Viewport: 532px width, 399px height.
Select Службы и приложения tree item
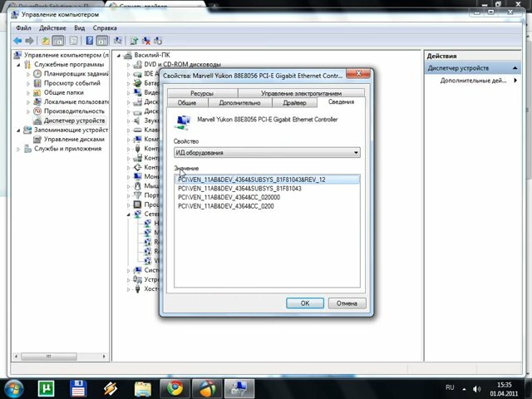pos(67,149)
